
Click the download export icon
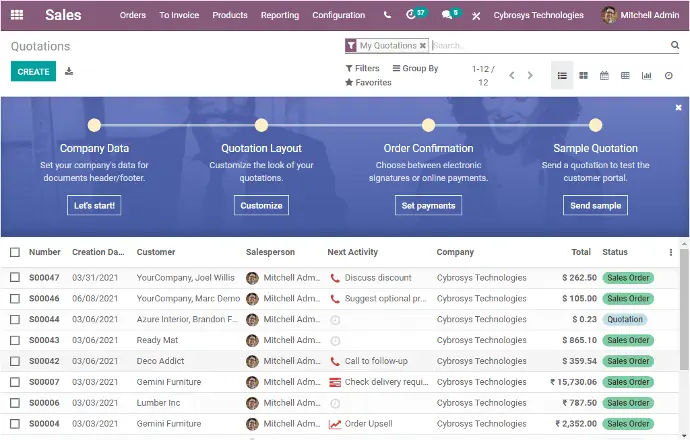pos(69,71)
